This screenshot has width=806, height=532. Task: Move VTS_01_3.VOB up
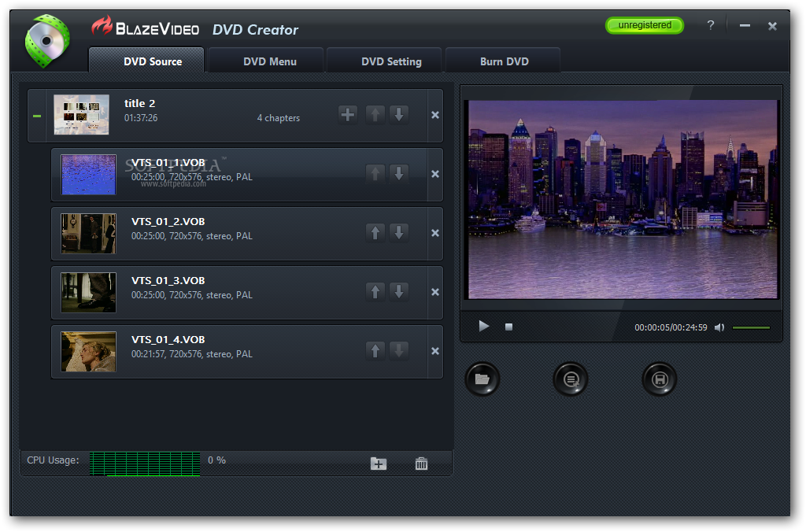375,292
